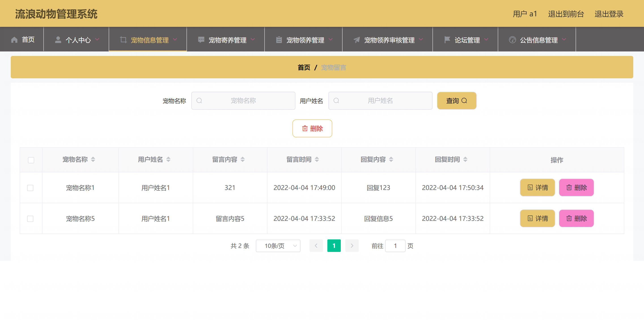Image resolution: width=644 pixels, height=328 pixels.
Task: Toggle the select-all checkbox in table header
Action: (31, 160)
